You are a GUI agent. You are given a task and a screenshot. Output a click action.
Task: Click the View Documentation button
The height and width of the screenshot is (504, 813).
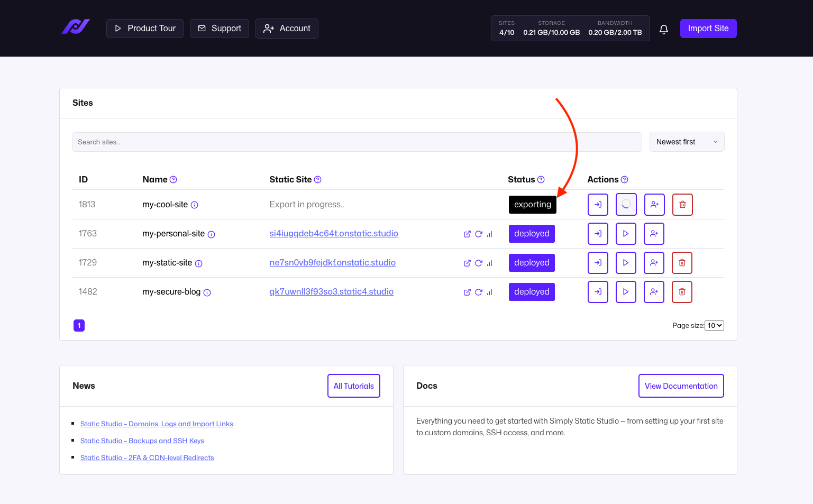point(681,386)
